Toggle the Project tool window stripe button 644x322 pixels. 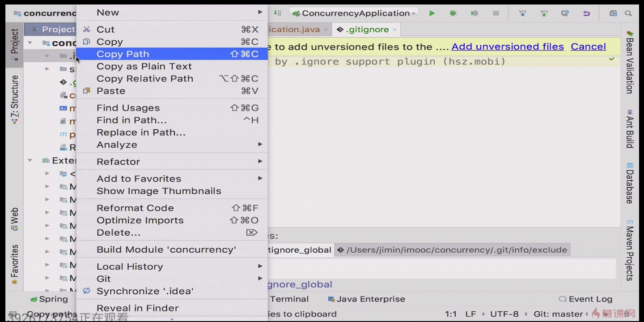[14, 45]
